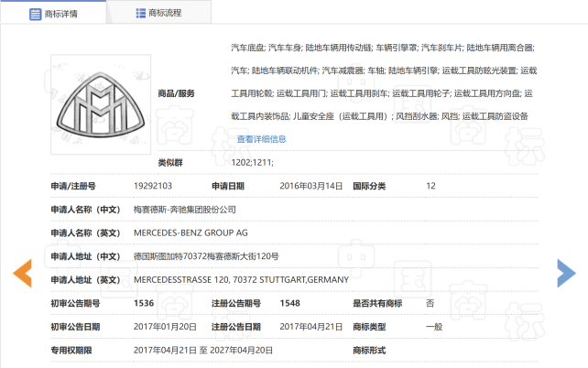The width and height of the screenshot is (588, 368).
Task: Select preliminary announcement date 2017年01月20日
Action: (165, 327)
